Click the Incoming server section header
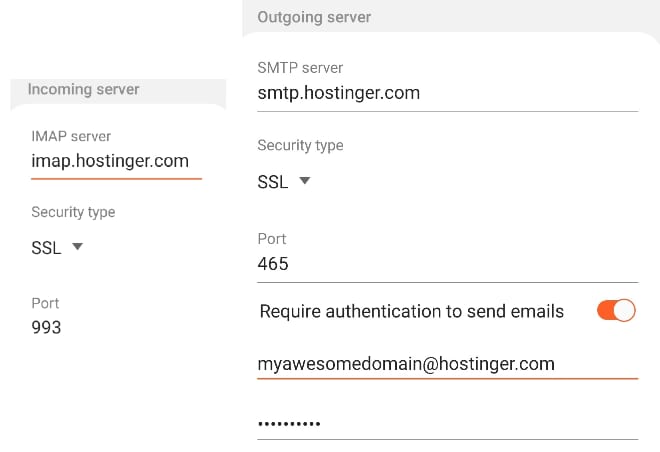 click(83, 89)
